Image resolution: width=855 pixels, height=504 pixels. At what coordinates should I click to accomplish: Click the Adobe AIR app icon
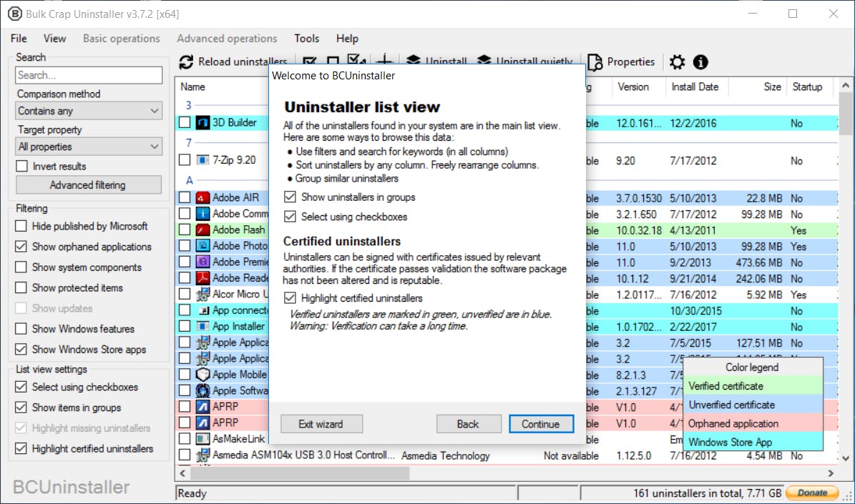click(203, 198)
